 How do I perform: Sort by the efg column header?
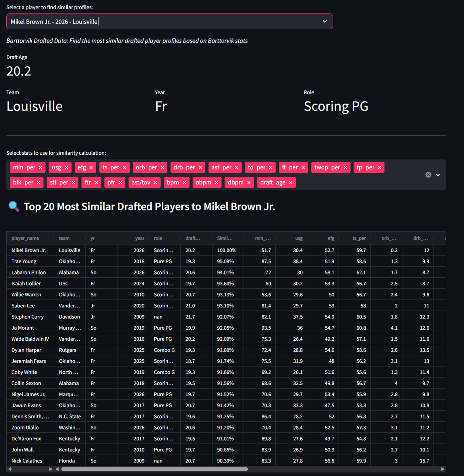tap(323, 238)
